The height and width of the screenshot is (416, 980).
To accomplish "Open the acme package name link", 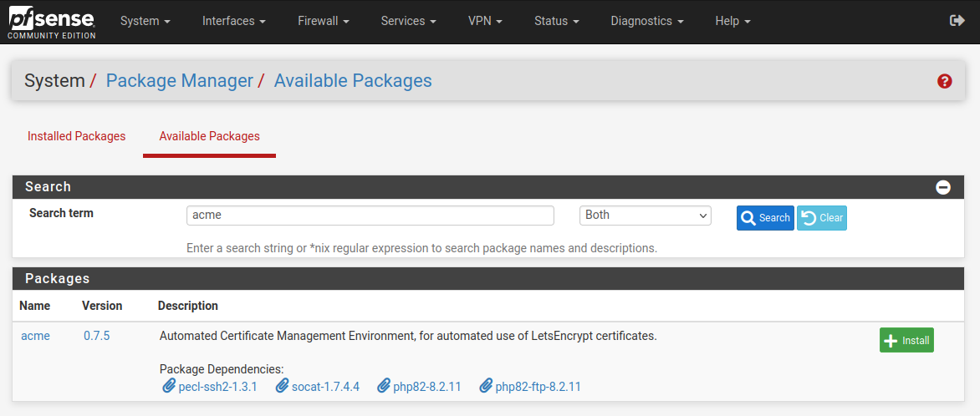I will click(x=36, y=336).
